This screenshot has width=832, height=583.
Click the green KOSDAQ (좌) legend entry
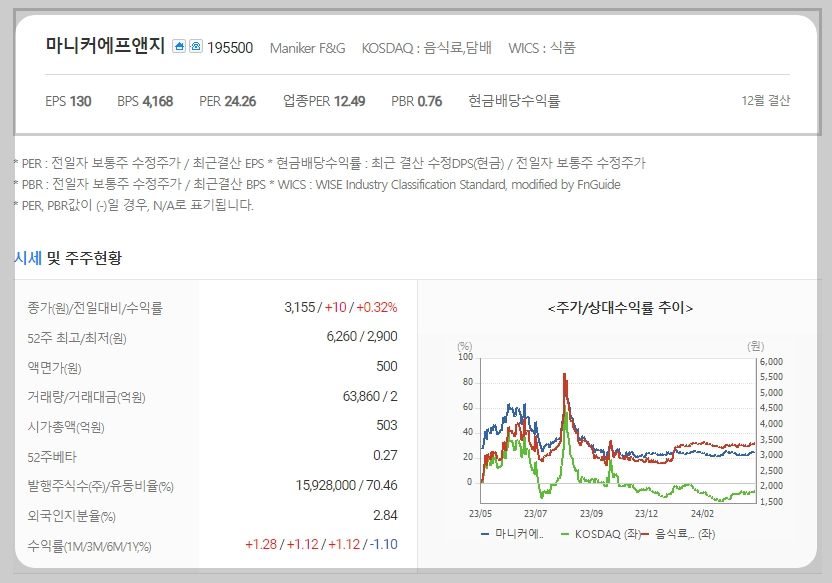tap(601, 534)
